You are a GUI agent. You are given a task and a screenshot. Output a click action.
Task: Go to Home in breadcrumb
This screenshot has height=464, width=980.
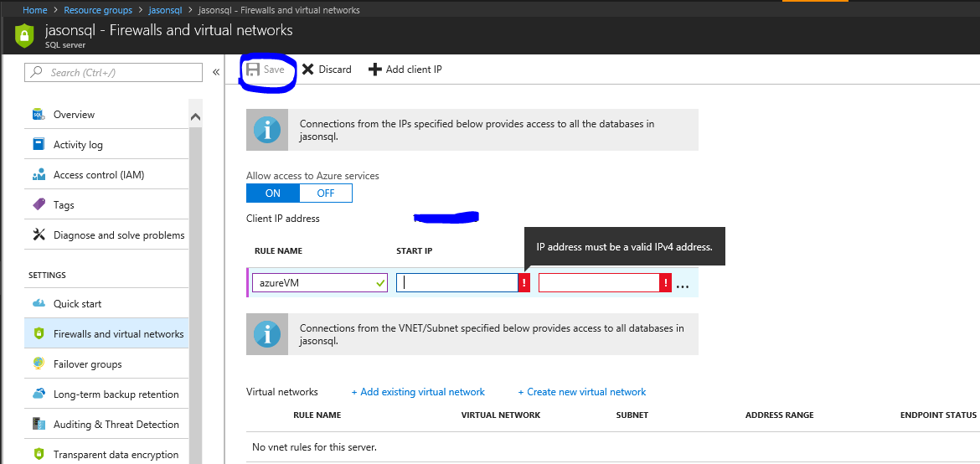point(35,10)
